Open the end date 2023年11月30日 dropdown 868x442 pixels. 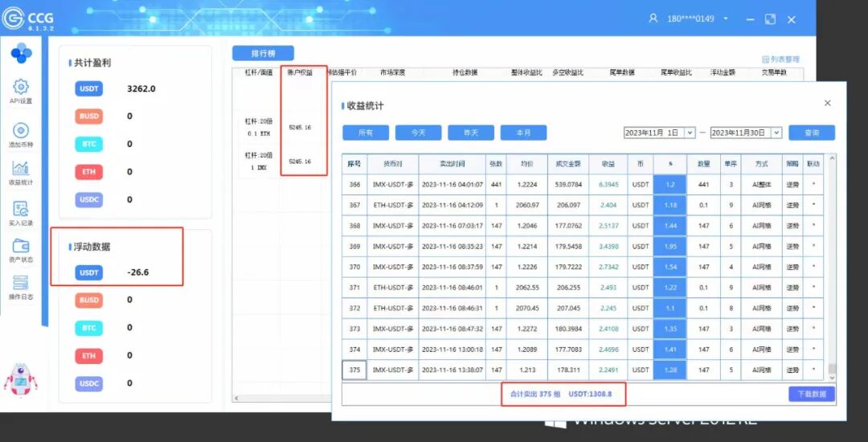click(x=776, y=133)
